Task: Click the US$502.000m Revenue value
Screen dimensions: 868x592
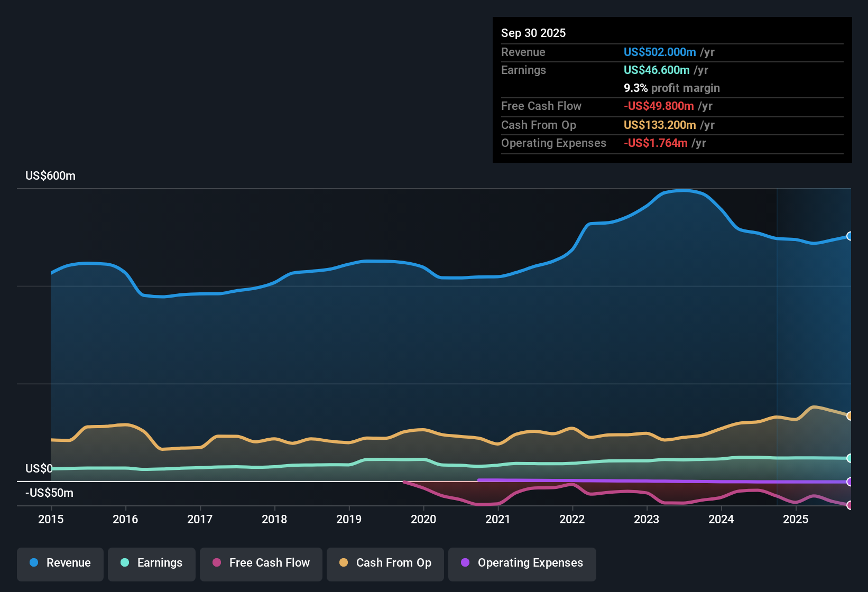Action: click(659, 52)
